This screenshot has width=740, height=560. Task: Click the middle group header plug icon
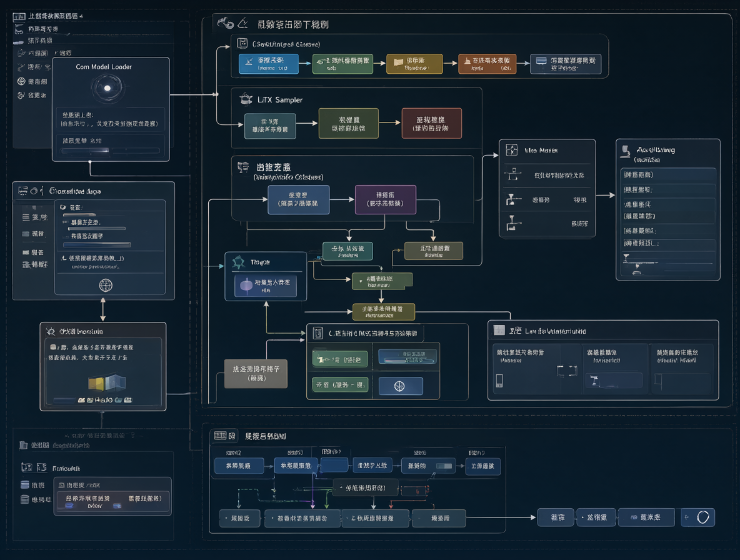[x=243, y=167]
